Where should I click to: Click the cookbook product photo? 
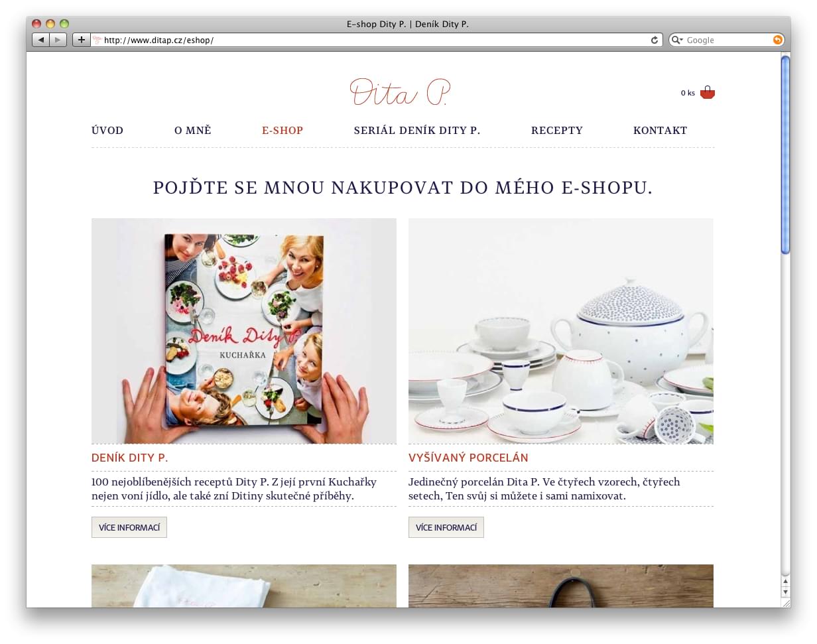pos(244,331)
